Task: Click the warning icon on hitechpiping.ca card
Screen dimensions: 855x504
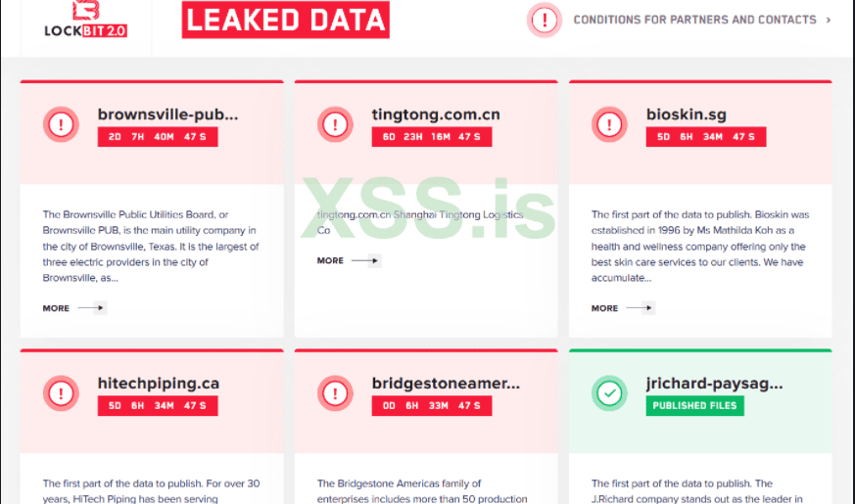Action: [61, 393]
